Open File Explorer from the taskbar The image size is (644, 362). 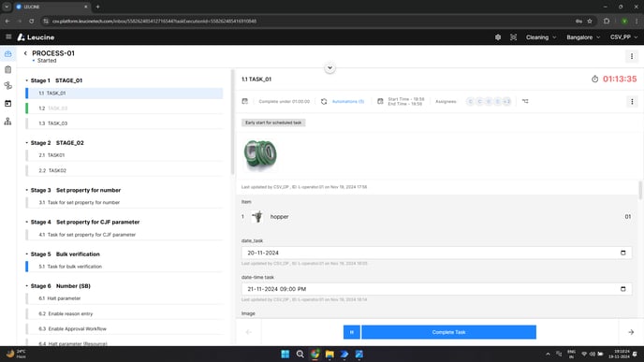click(x=329, y=355)
